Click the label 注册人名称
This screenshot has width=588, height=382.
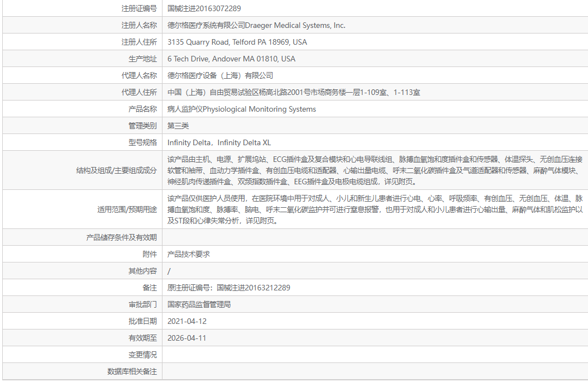pos(138,25)
